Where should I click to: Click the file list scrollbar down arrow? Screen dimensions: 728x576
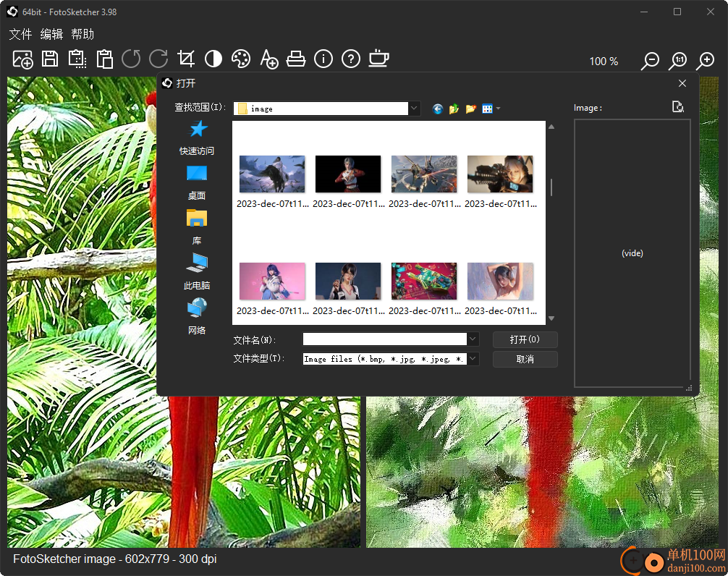[551, 318]
